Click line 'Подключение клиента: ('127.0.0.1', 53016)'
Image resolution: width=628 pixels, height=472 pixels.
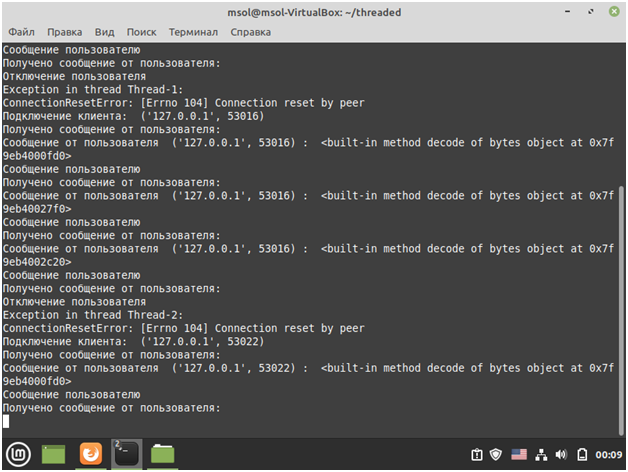[x=133, y=116]
